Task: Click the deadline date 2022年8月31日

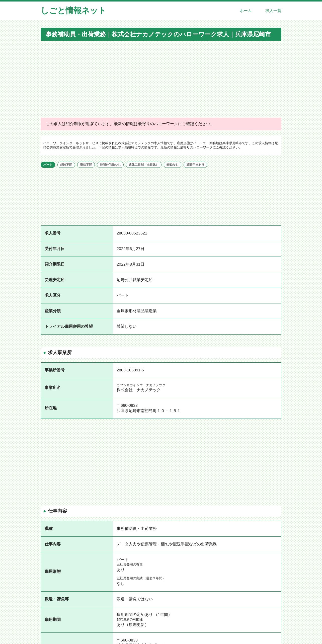Action: (130, 264)
